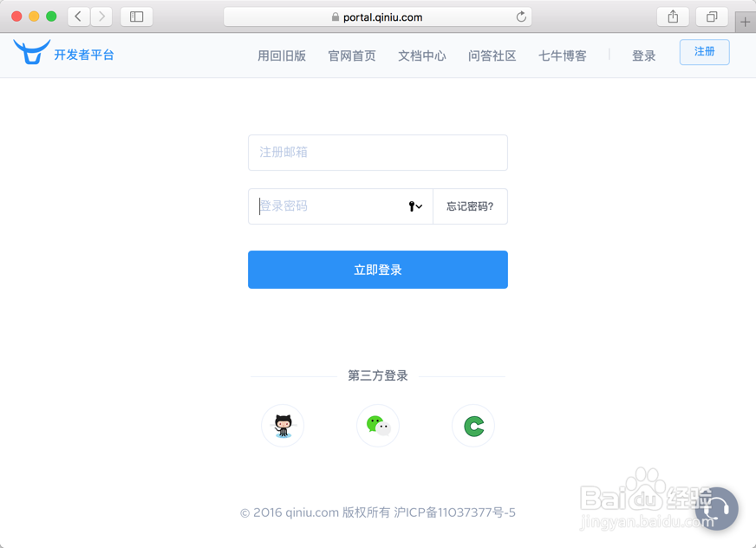This screenshot has height=548, width=756.
Task: Click the tab overview icon
Action: pyautogui.click(x=713, y=16)
